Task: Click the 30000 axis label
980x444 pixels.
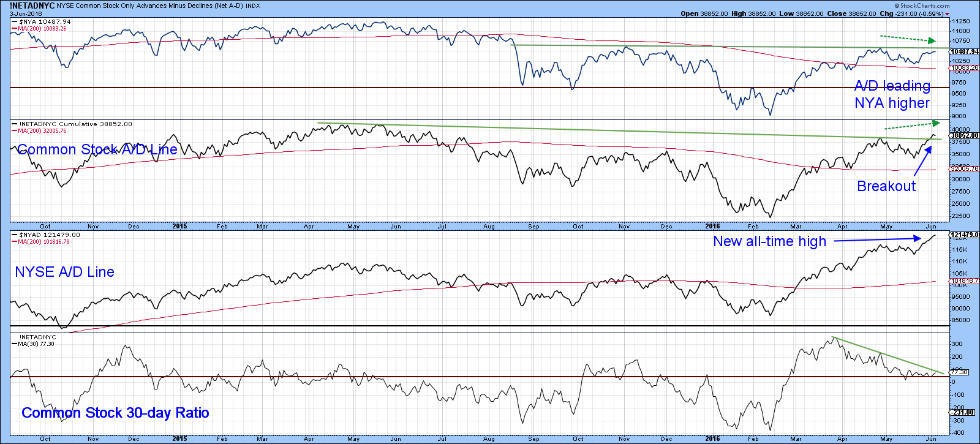Action: 961,179
